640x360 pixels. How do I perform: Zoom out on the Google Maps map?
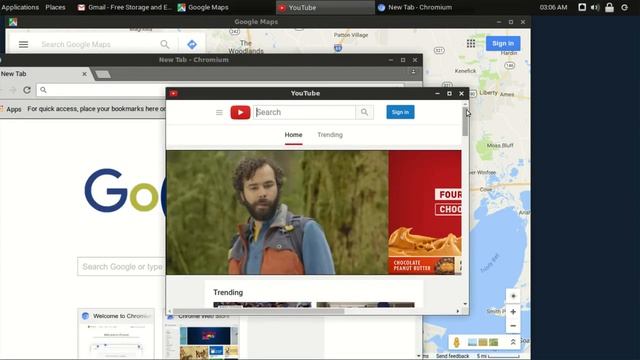point(513,326)
